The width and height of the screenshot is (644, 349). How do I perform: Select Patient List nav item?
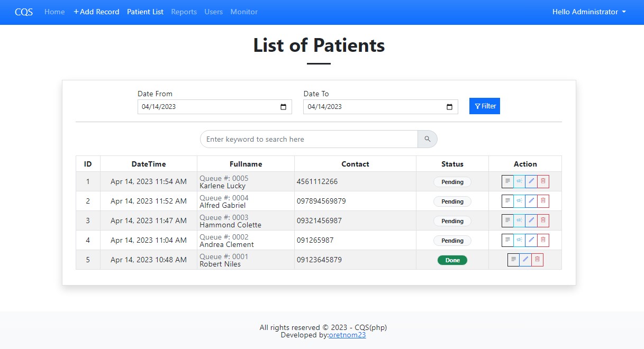[145, 12]
